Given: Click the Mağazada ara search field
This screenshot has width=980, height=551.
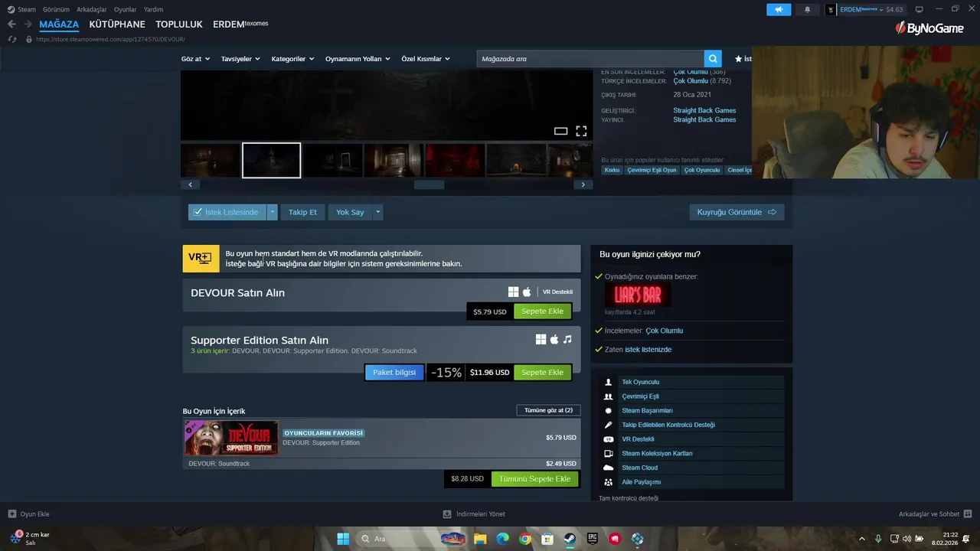Looking at the screenshot, I should (x=590, y=59).
